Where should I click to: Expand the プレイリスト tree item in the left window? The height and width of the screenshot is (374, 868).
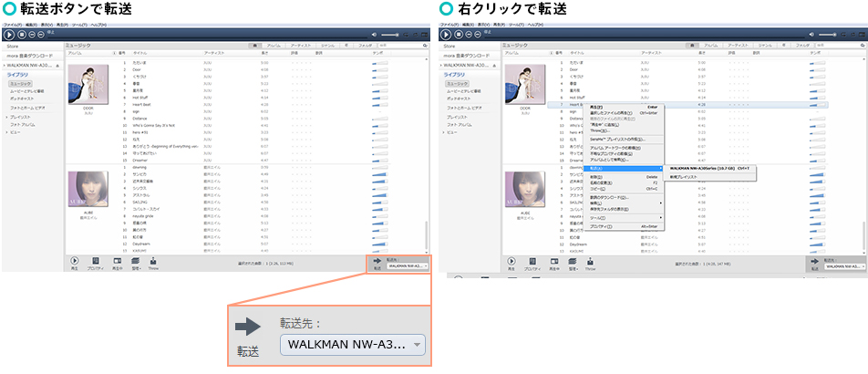[7, 118]
